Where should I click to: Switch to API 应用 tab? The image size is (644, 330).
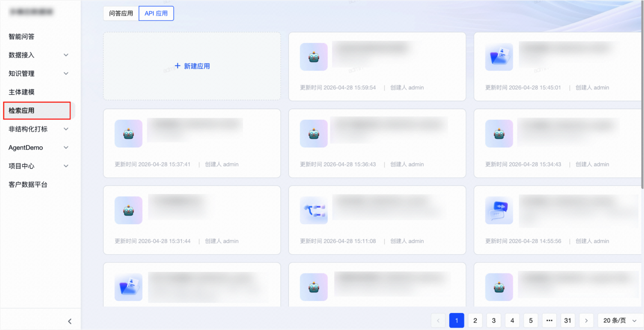(x=156, y=14)
